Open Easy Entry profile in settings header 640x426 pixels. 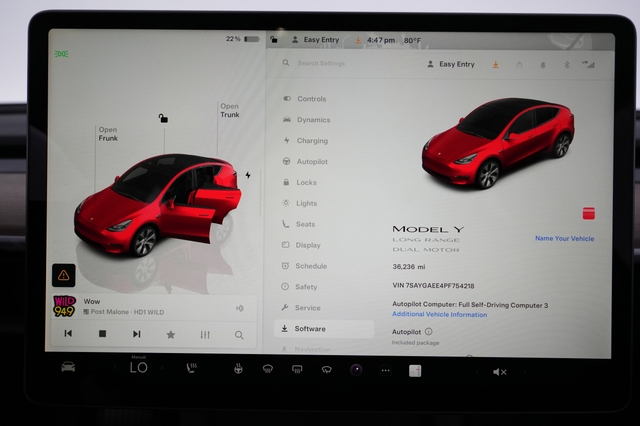[451, 64]
